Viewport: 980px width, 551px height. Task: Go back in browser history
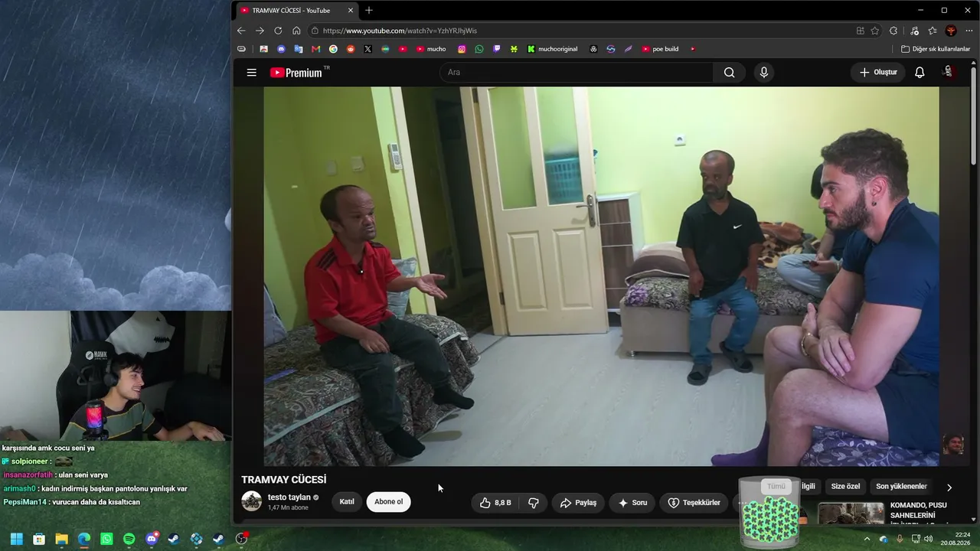[241, 31]
